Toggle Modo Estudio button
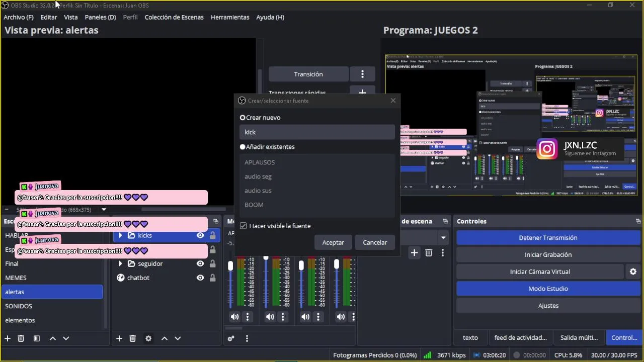Screen dimensions: 644x362 tap(548, 289)
